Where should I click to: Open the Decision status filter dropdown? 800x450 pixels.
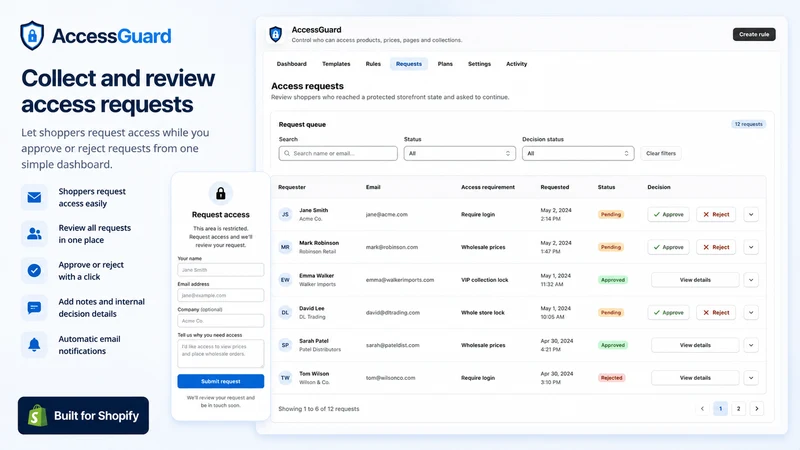coord(578,153)
